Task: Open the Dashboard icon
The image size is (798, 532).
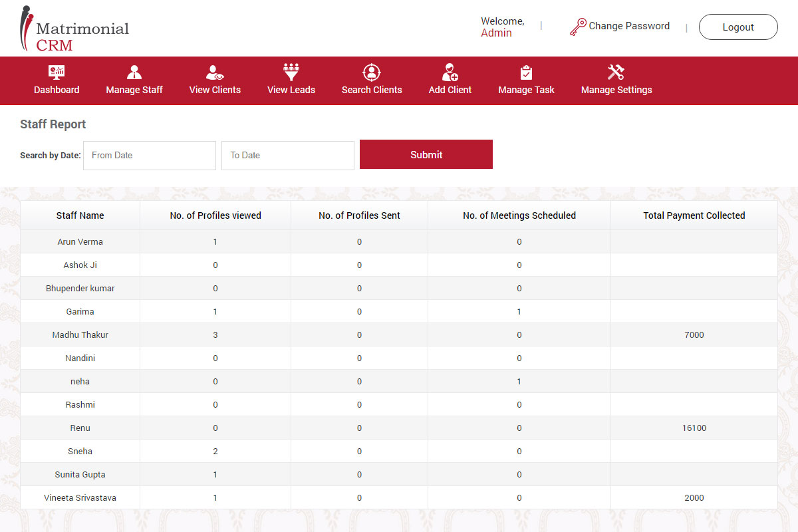Action: pos(57,71)
